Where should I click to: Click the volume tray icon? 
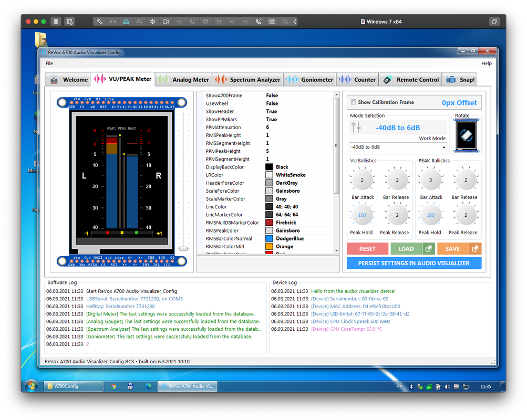coord(447,387)
